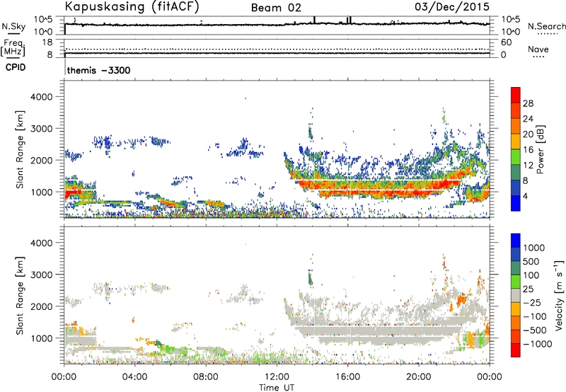Viewport: 566px width, 392px height.
Task: Select the '16' label on Power colorbar
Action: pyautogui.click(x=528, y=150)
